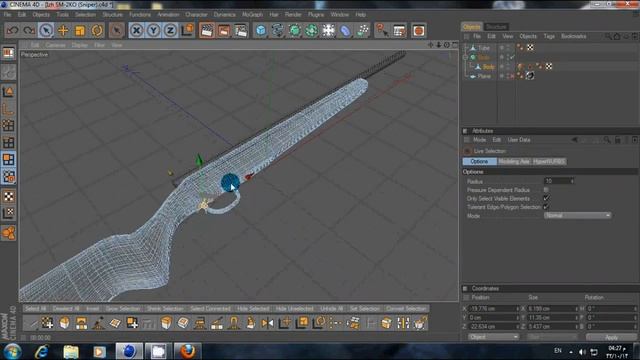Select the Live Selection arrow tool

[46, 31]
